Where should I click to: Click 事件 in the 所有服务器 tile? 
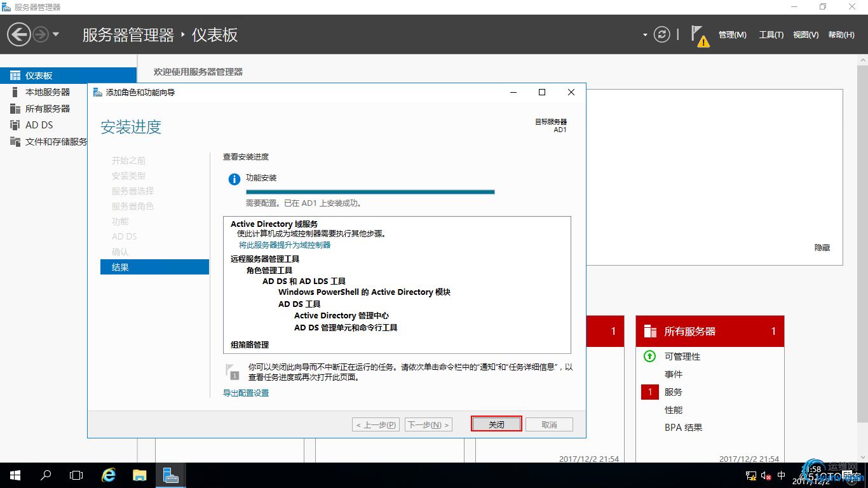pos(674,374)
